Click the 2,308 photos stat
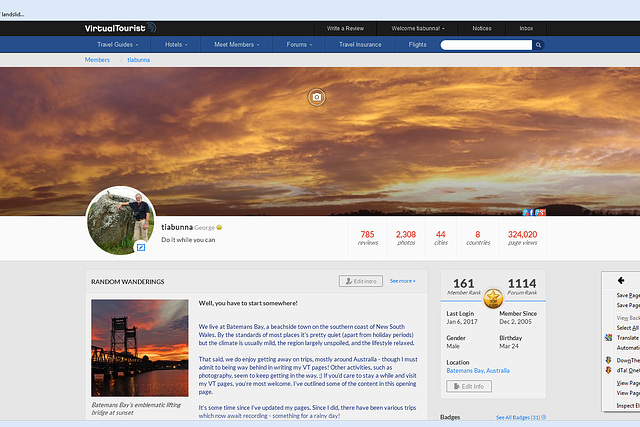 tap(406, 238)
